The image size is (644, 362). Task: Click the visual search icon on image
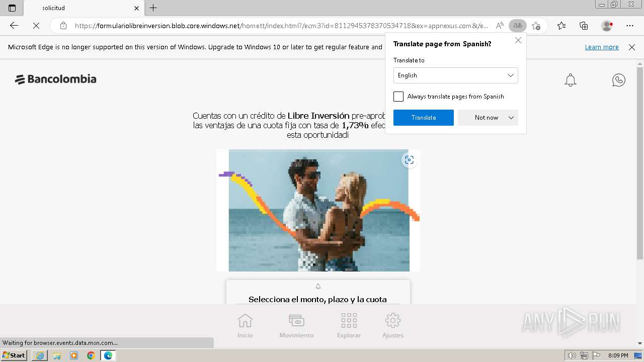pos(409,160)
